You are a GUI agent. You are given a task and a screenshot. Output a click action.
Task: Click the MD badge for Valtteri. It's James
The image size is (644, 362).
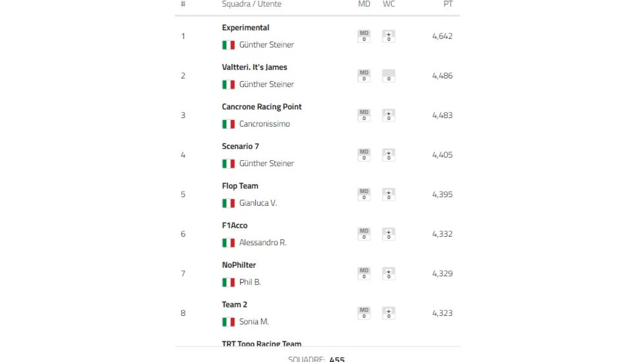(x=364, y=76)
